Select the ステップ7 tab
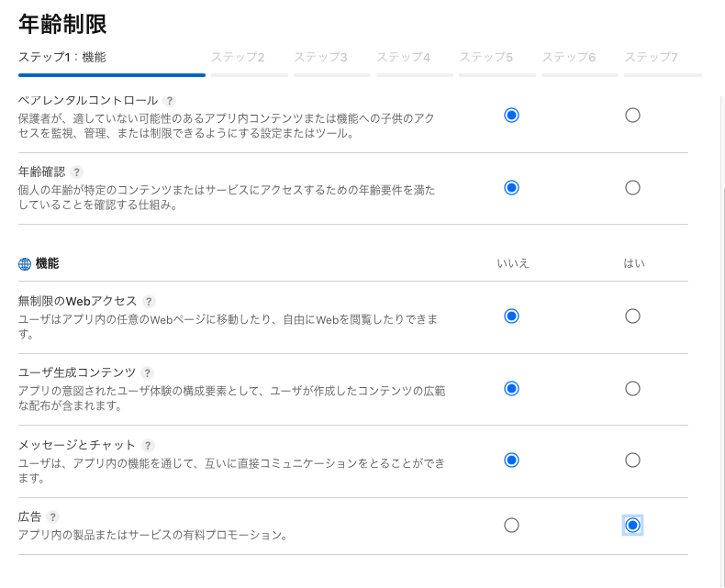 tap(652, 57)
